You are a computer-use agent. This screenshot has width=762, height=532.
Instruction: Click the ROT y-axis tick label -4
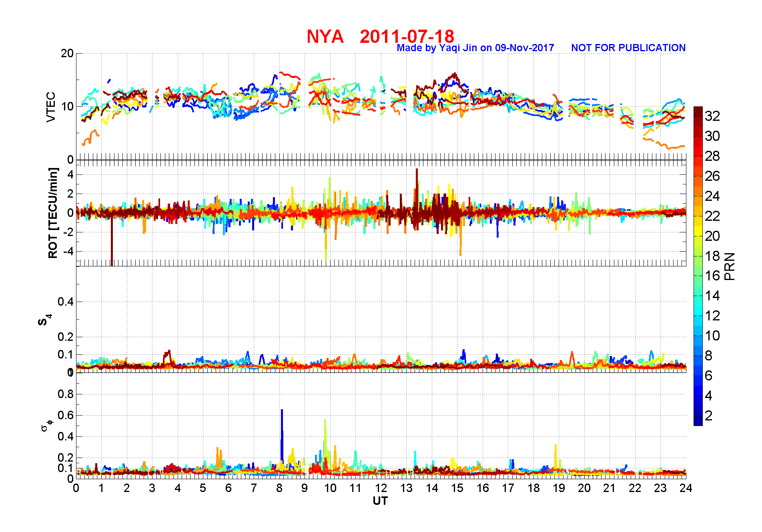coord(68,252)
